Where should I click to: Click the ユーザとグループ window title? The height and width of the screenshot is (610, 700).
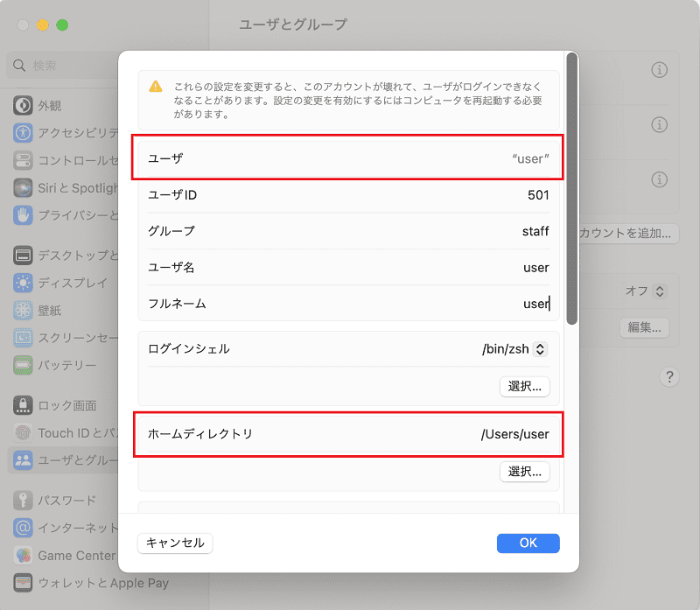point(293,25)
